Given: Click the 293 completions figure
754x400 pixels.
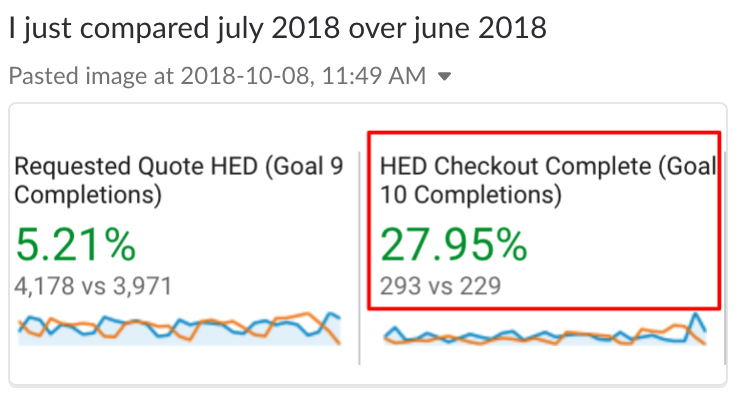Looking at the screenshot, I should point(402,287).
